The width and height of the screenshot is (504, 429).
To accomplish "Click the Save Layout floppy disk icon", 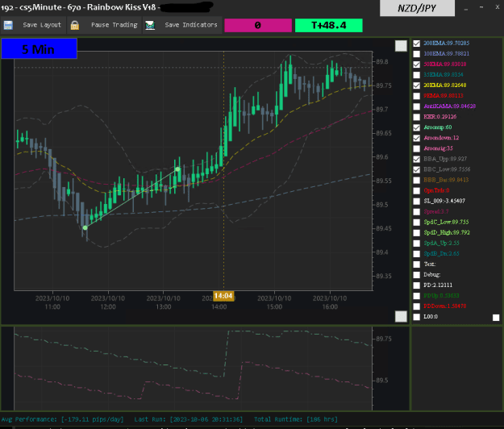I will [x=8, y=25].
